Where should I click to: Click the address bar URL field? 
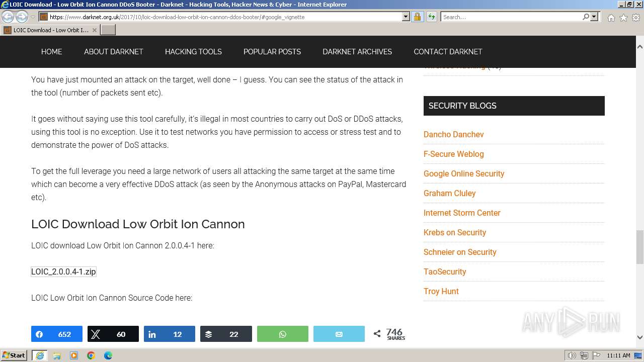coord(225,17)
